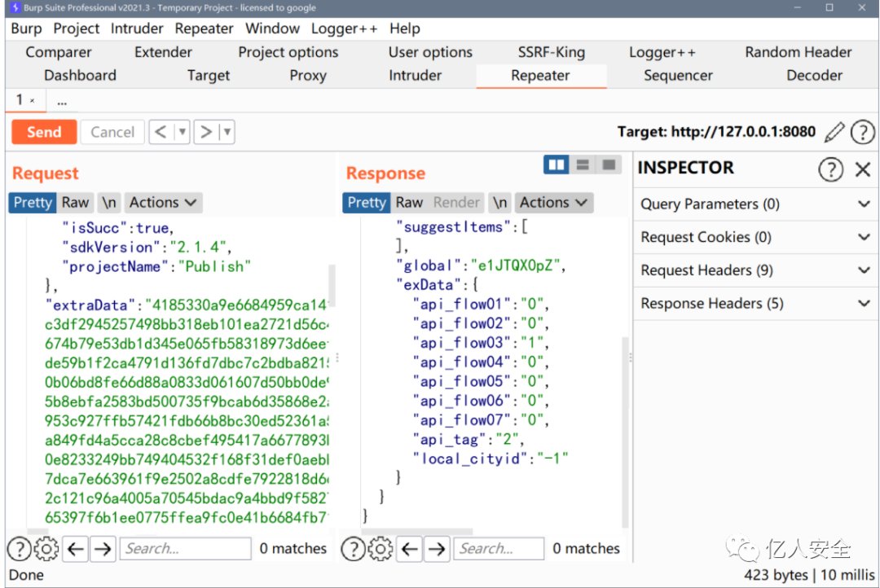Open back history dropdown arrow
This screenshot has width=880, height=588.
click(x=182, y=133)
